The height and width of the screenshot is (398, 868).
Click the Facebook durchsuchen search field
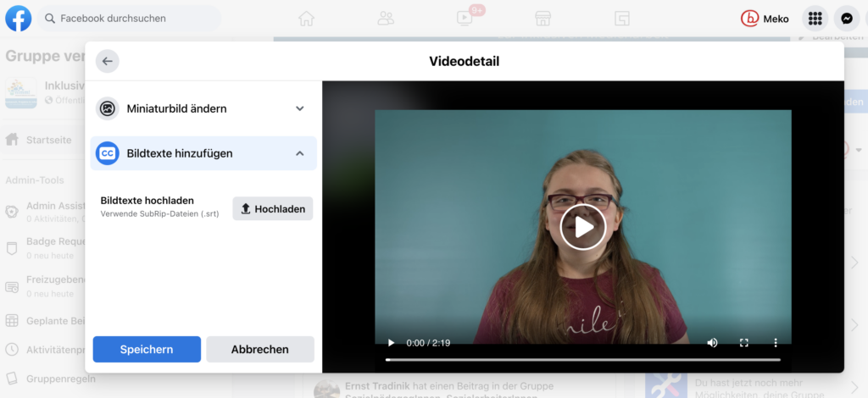pyautogui.click(x=129, y=19)
